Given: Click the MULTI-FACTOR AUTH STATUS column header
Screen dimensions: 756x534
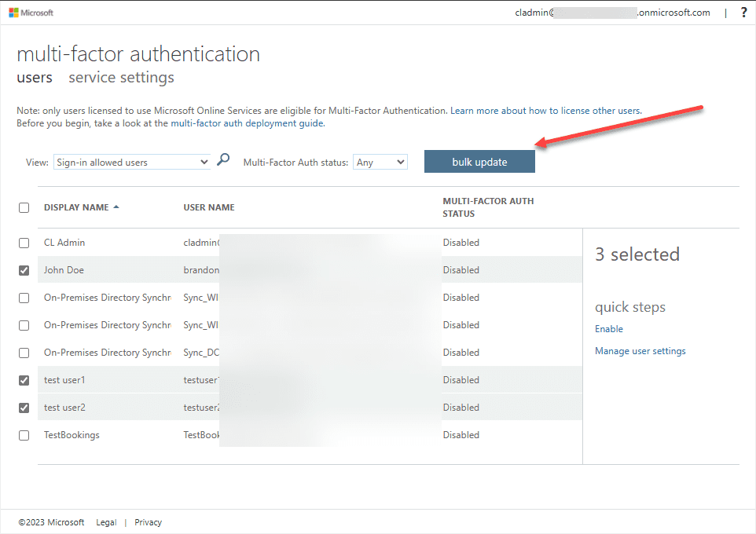Looking at the screenshot, I should pyautogui.click(x=488, y=207).
